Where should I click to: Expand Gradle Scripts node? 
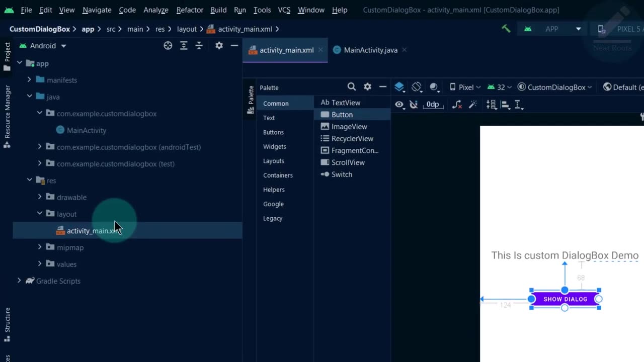point(19,281)
